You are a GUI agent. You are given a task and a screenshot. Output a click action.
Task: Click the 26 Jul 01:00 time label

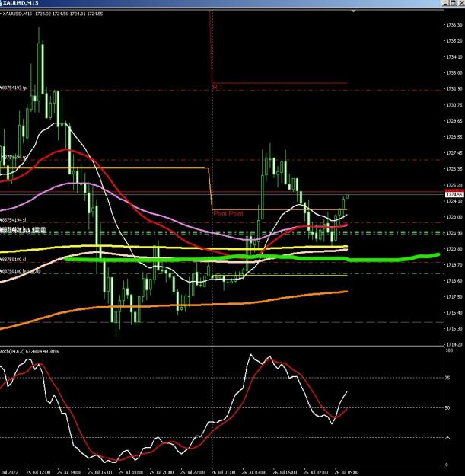(223, 472)
